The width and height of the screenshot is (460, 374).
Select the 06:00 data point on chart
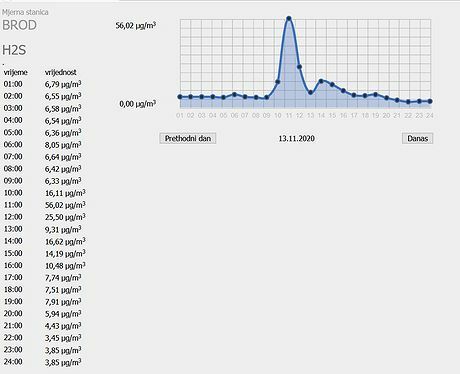234,94
